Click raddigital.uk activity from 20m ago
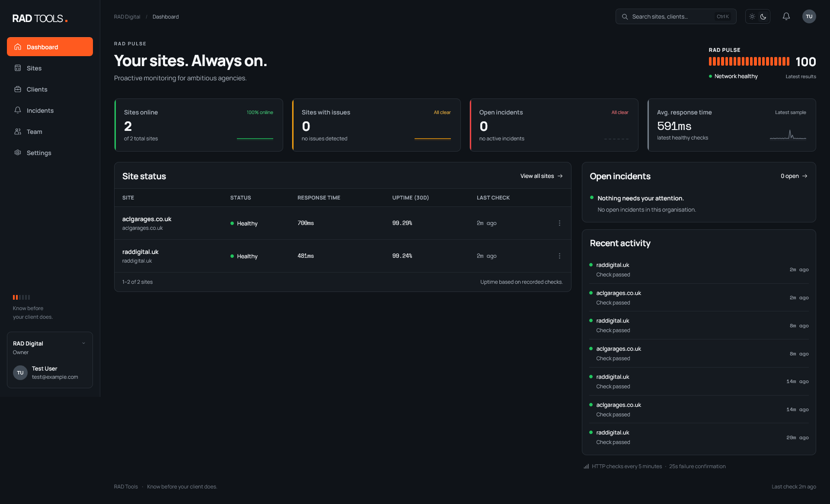830x504 pixels. pos(699,437)
